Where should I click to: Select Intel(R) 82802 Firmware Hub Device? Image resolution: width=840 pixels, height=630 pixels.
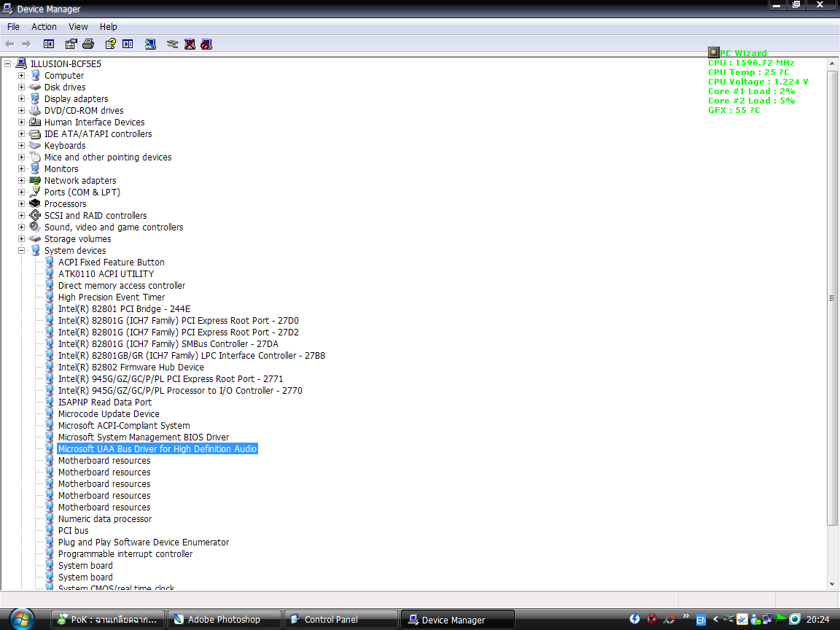131,367
